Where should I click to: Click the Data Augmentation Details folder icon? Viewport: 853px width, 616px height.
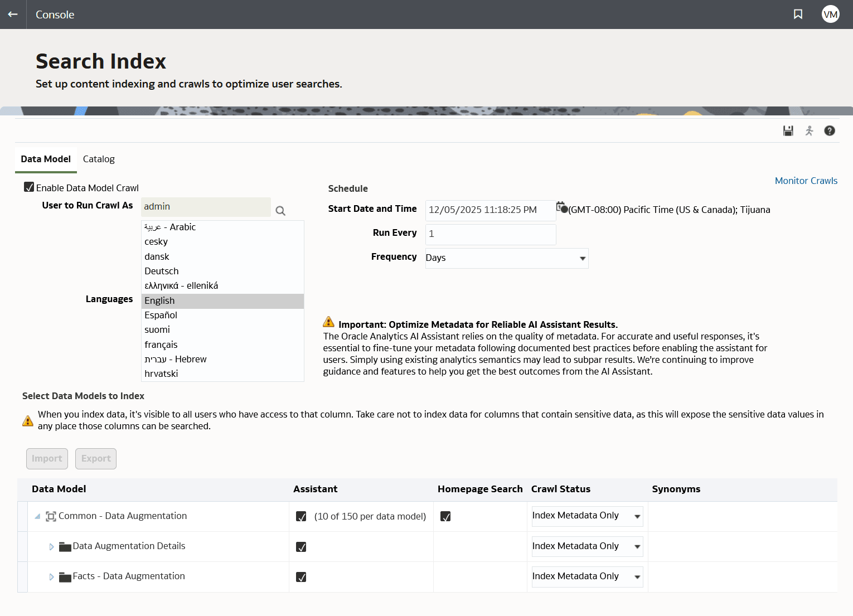(65, 547)
